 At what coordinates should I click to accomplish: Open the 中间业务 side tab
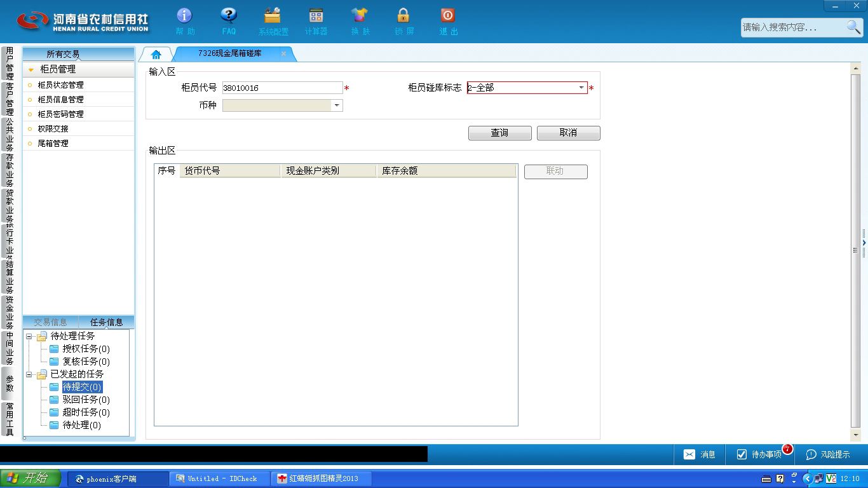[10, 348]
